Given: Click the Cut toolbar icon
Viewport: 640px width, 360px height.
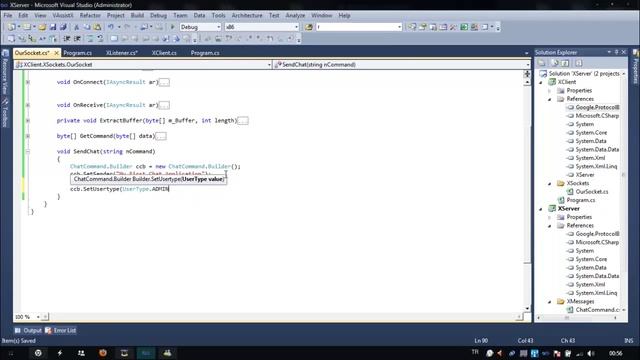Looking at the screenshot, I should [76, 27].
